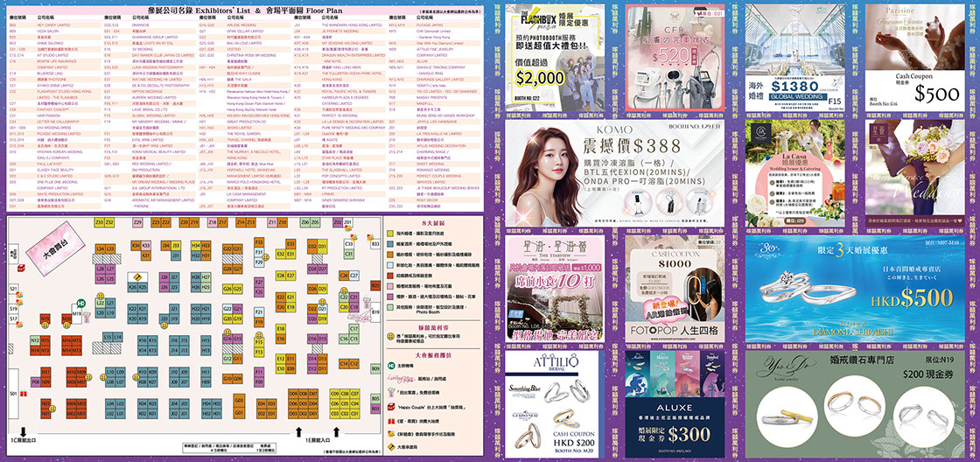The width and height of the screenshot is (980, 462).
Task: Click the 'ROSY DECOR' exhibitor entry
Action: point(428,200)
